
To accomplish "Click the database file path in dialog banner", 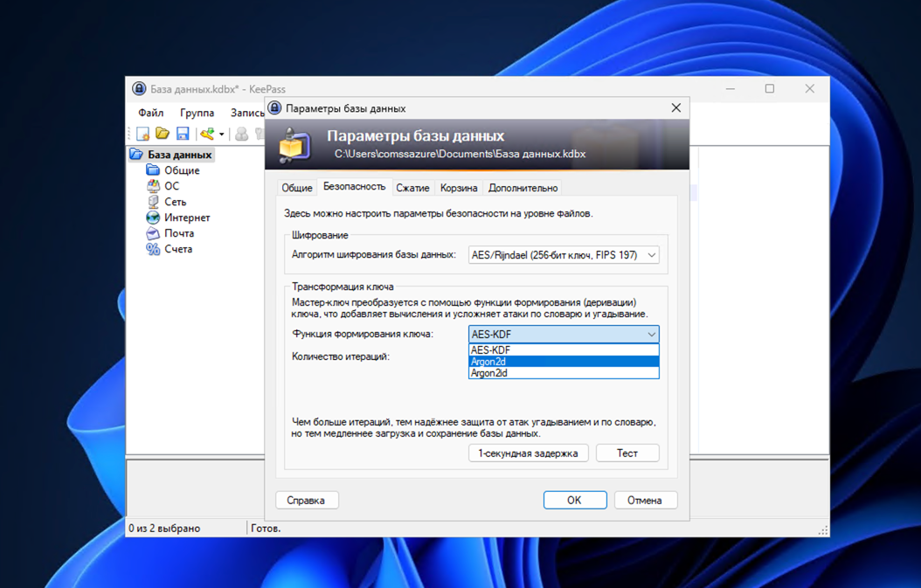I will [x=460, y=154].
